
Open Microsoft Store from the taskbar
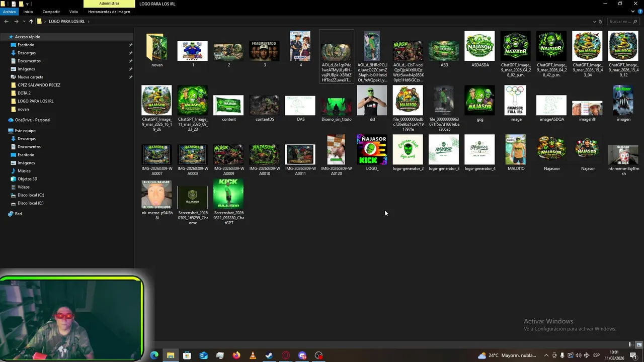point(187,355)
